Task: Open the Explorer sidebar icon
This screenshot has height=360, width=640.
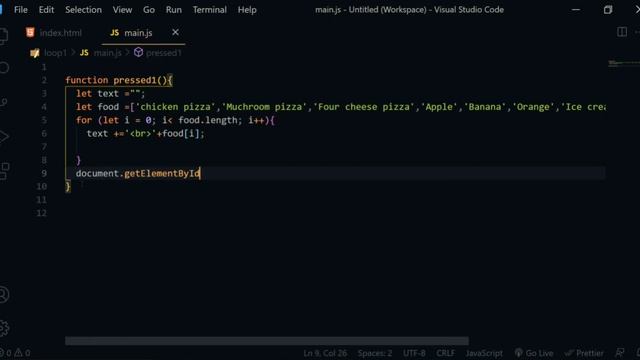Action: tap(3, 36)
